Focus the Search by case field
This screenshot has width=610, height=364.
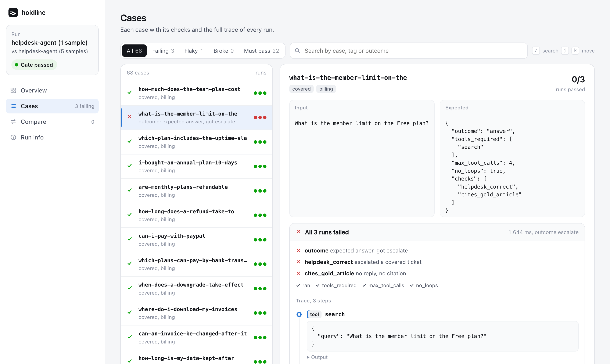[409, 51]
